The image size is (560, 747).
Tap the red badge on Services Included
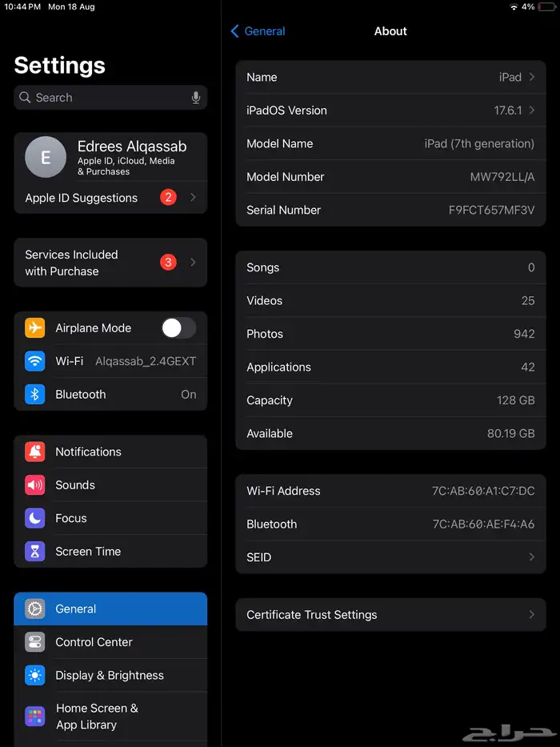(168, 262)
